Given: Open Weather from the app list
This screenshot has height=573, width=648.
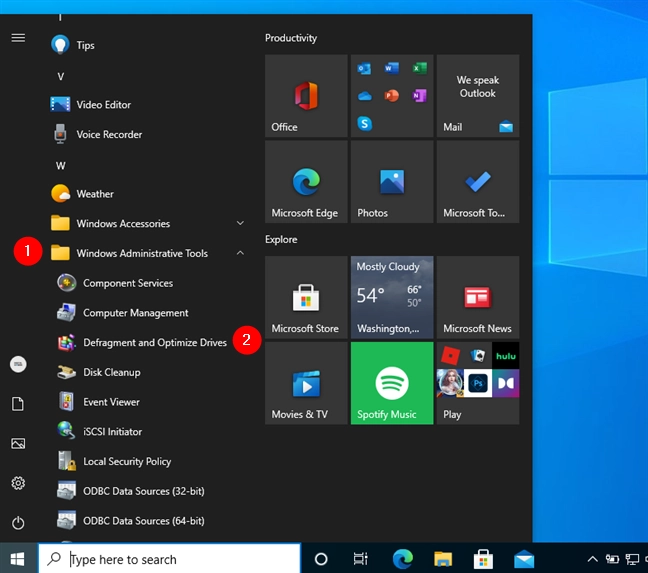Looking at the screenshot, I should [x=147, y=194].
